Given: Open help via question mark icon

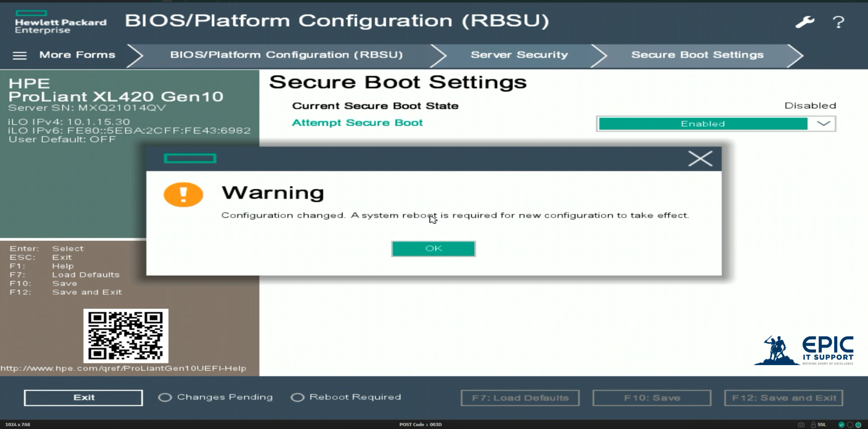Looking at the screenshot, I should tap(838, 22).
